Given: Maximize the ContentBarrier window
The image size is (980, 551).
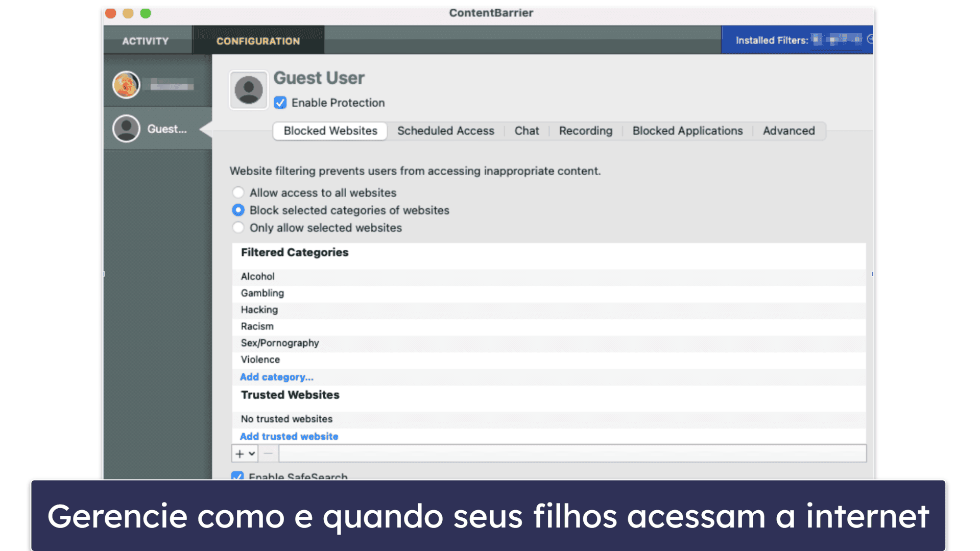Looking at the screenshot, I should [146, 13].
